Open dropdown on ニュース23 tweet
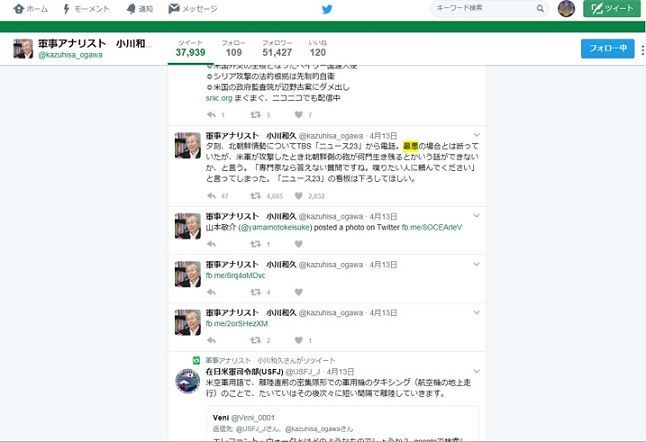 476,135
